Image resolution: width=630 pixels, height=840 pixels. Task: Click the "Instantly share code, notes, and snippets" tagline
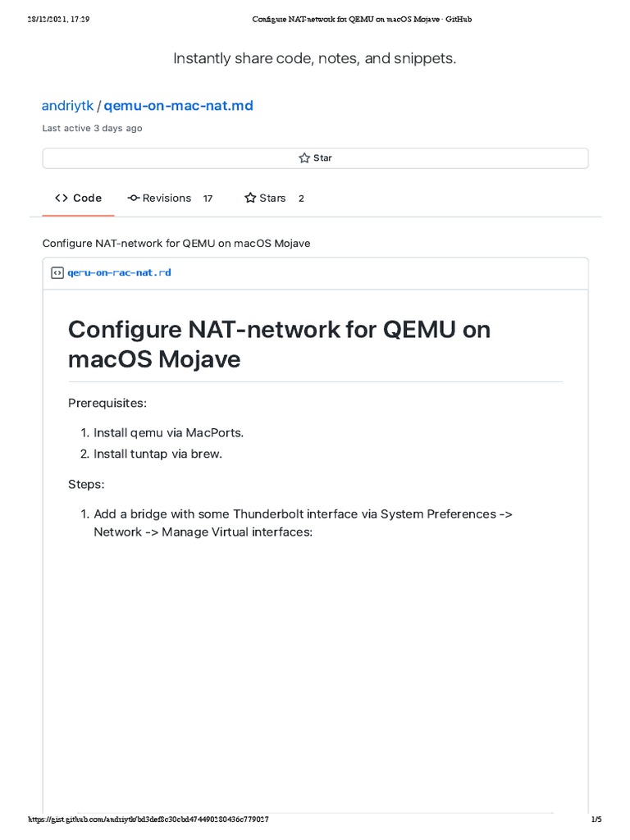point(315,59)
